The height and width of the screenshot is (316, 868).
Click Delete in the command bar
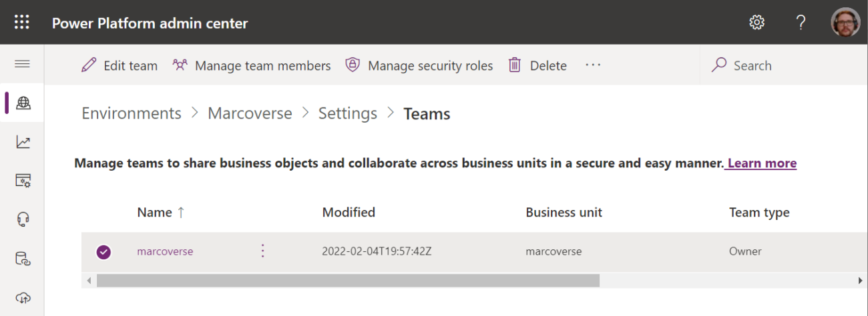[537, 65]
